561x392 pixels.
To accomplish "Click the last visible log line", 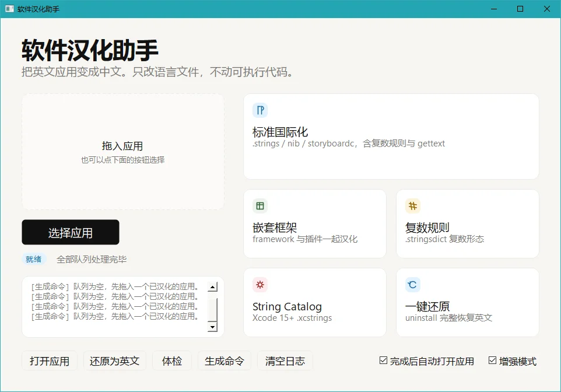I will [114, 317].
